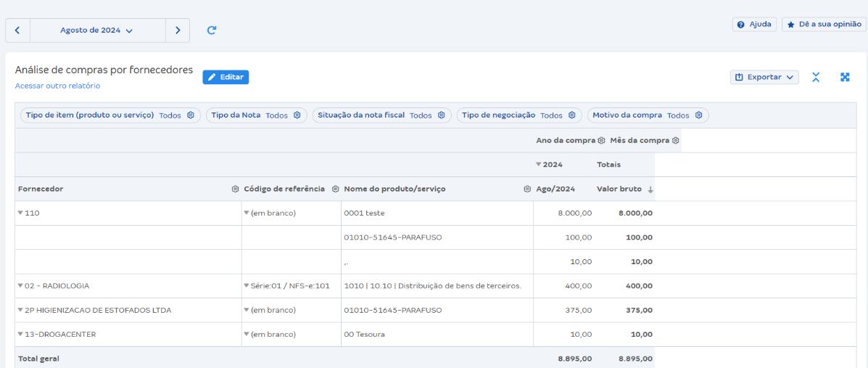
Task: Select the 0001 teste product cell
Action: coord(437,213)
